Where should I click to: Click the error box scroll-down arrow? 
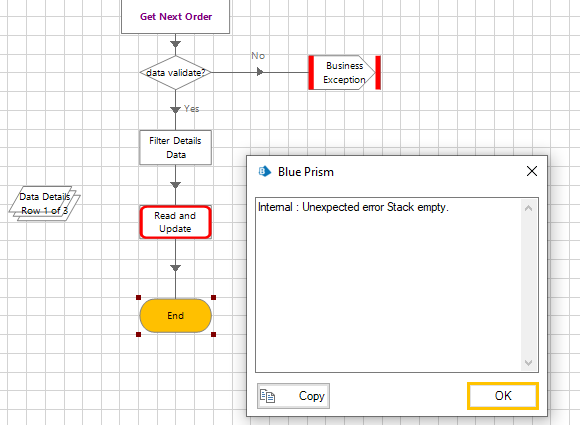pos(529,362)
